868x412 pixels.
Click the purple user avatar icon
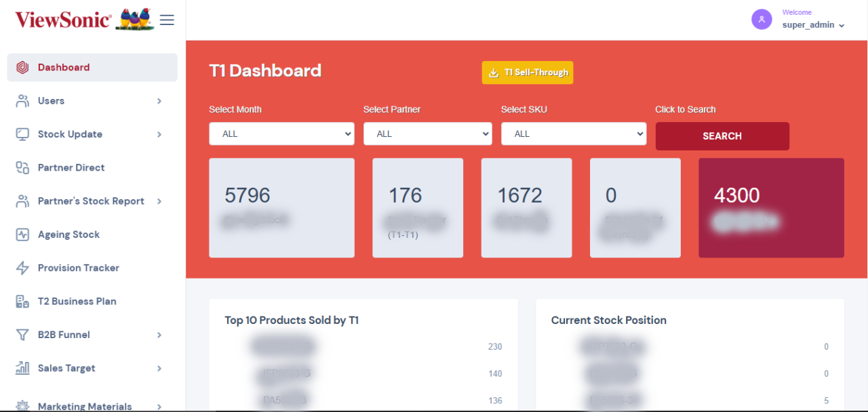(762, 20)
